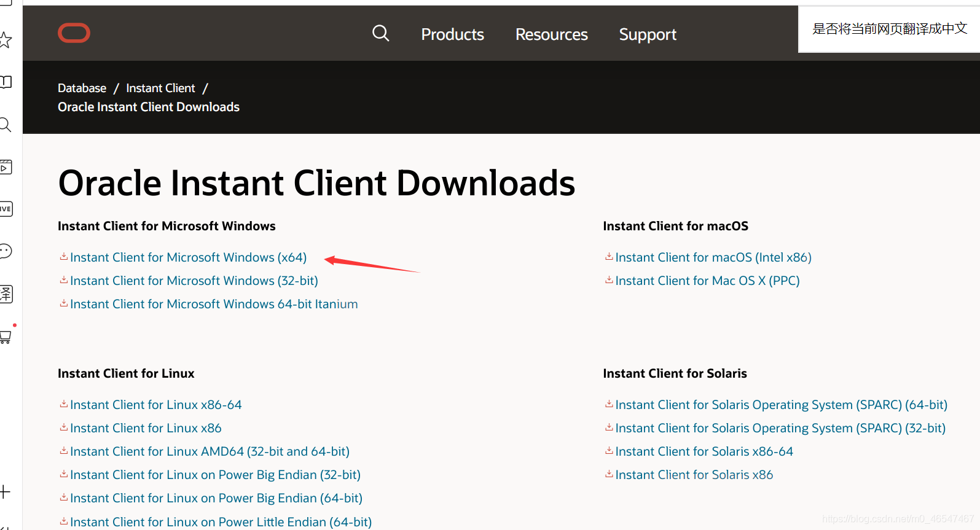
Task: Click download icon beside Windows (x64) link
Action: tap(63, 257)
